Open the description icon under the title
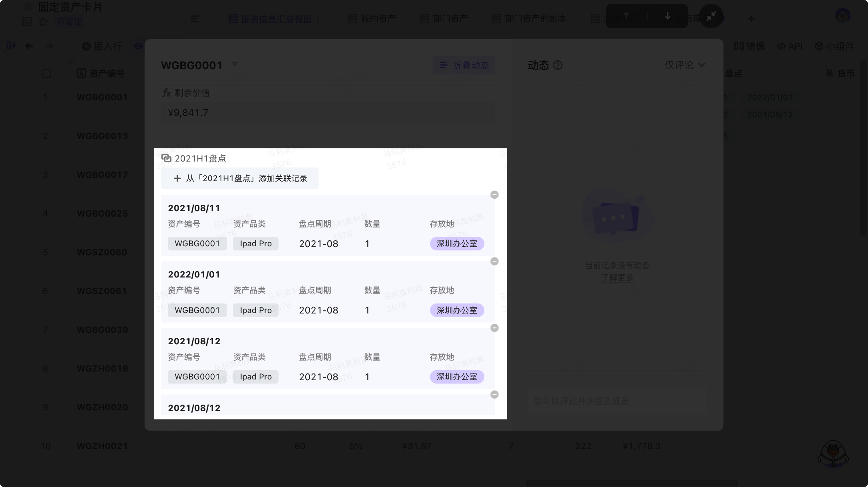868x487 pixels. click(x=27, y=22)
